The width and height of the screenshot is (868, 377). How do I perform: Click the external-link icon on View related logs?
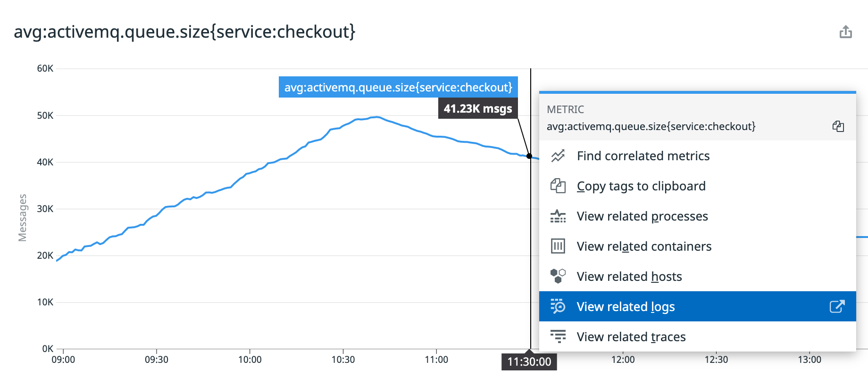tap(836, 306)
